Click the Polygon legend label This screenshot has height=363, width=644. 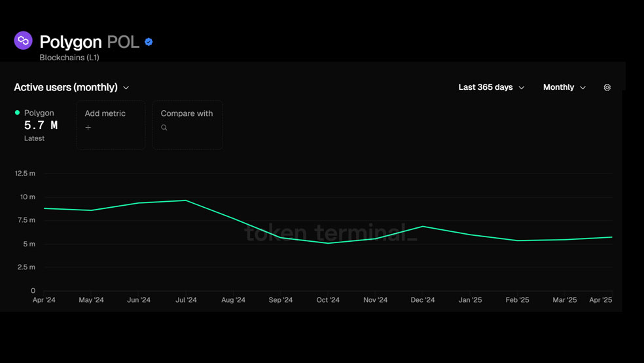39,113
